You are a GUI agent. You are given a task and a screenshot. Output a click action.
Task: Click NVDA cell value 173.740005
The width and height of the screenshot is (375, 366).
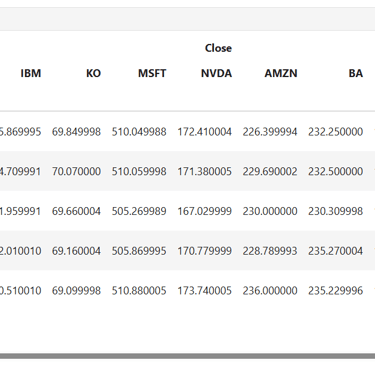click(x=204, y=290)
